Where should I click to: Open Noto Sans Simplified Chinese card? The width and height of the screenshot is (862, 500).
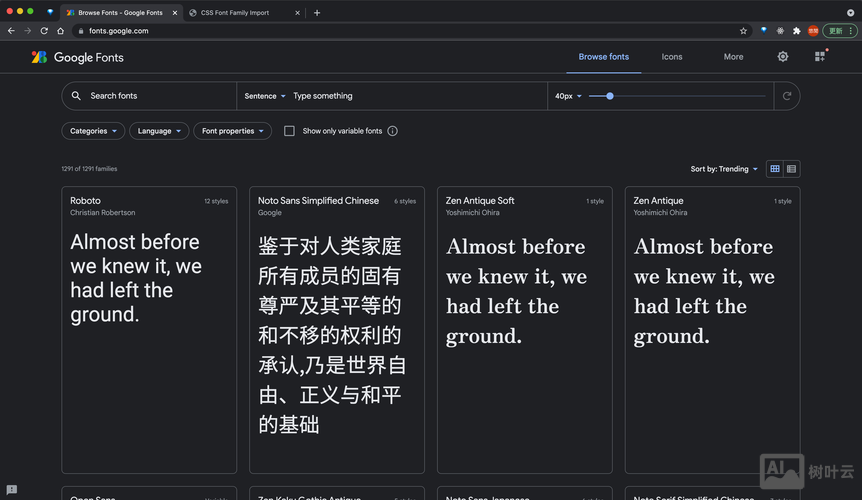pos(336,330)
